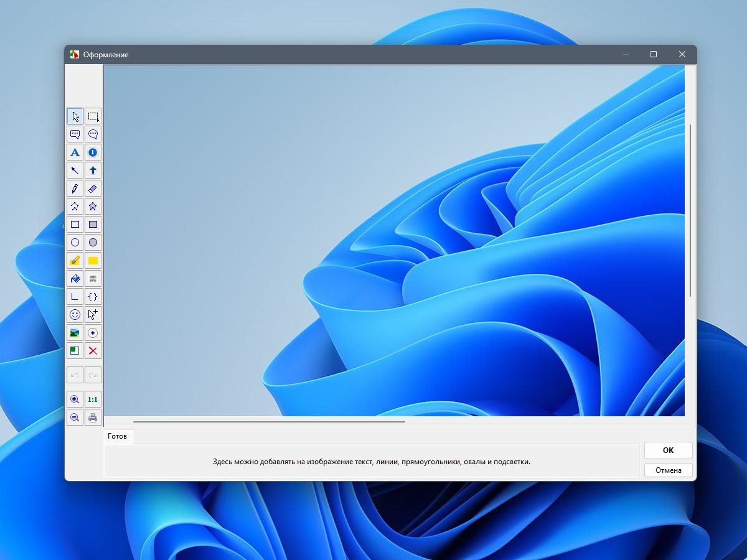Click the printer icon to print
The height and width of the screenshot is (560, 747).
(x=93, y=418)
